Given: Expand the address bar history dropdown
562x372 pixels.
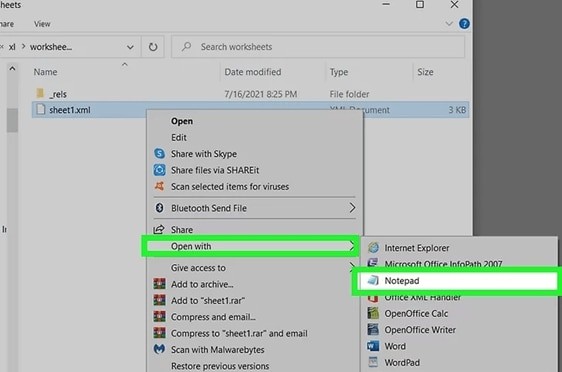Looking at the screenshot, I should pos(130,47).
